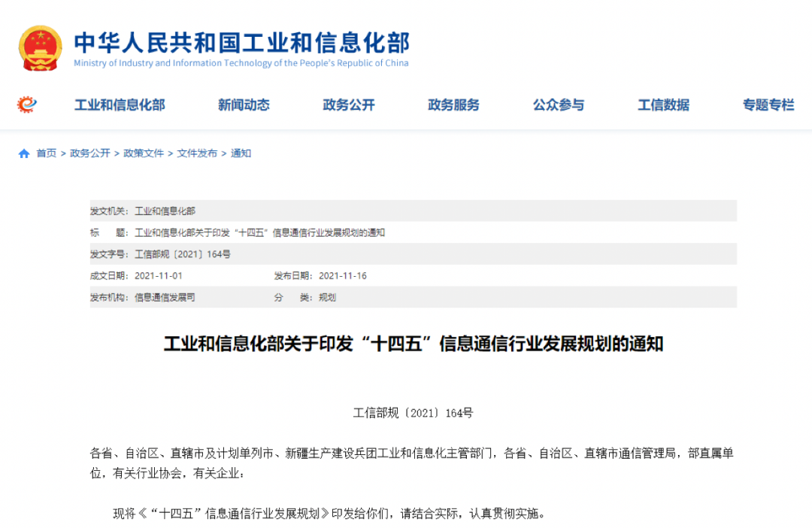Click the 发布日期 value 2021-11-16
The image size is (812, 528).
pyautogui.click(x=343, y=276)
